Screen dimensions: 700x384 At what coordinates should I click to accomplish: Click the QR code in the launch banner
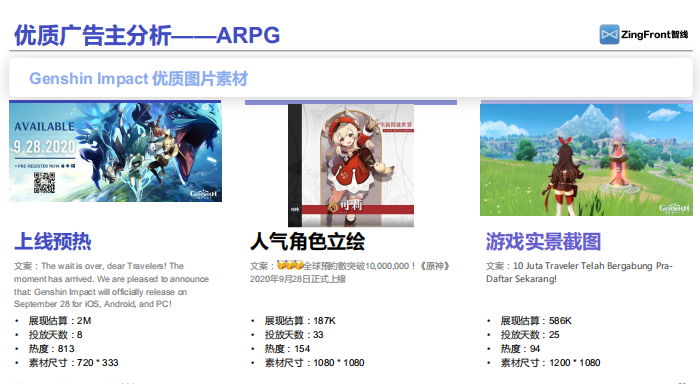click(44, 182)
